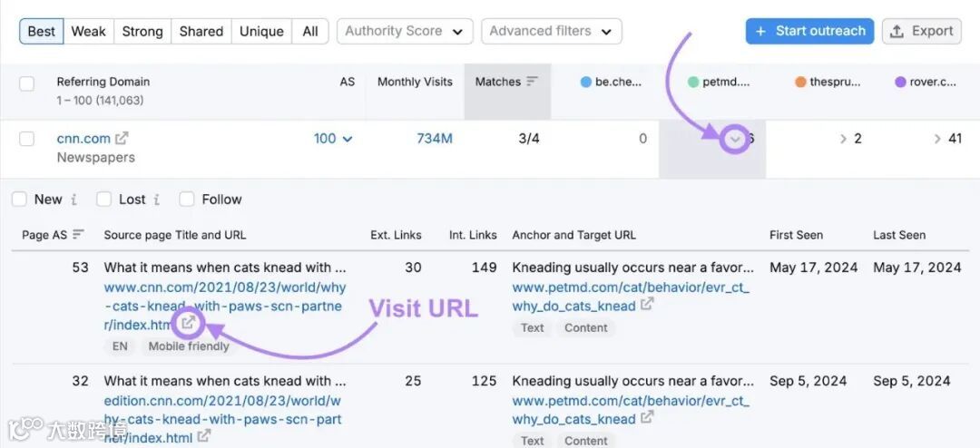
Task: Enable the Follow checkbox
Action: click(x=187, y=200)
